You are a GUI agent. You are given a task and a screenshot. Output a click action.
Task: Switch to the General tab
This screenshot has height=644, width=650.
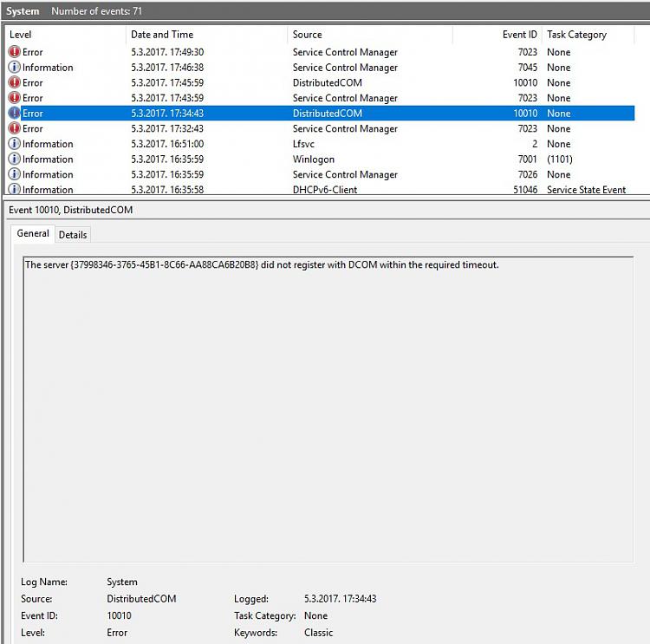pos(33,233)
